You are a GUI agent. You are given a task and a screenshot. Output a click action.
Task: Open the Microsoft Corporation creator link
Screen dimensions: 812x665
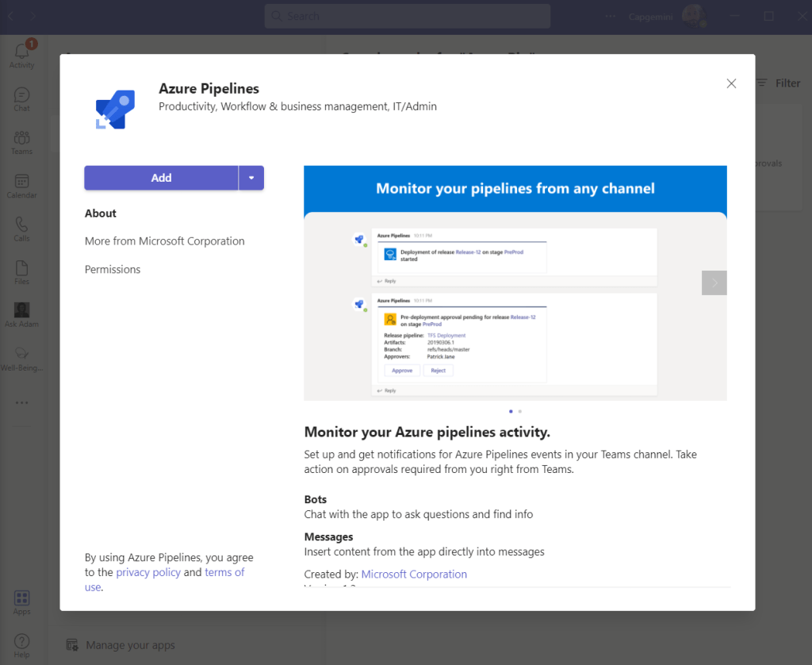(414, 574)
